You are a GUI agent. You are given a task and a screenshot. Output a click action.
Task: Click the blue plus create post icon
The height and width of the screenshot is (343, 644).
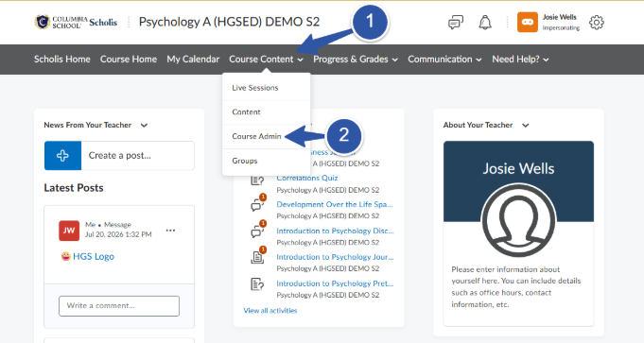tap(62, 156)
